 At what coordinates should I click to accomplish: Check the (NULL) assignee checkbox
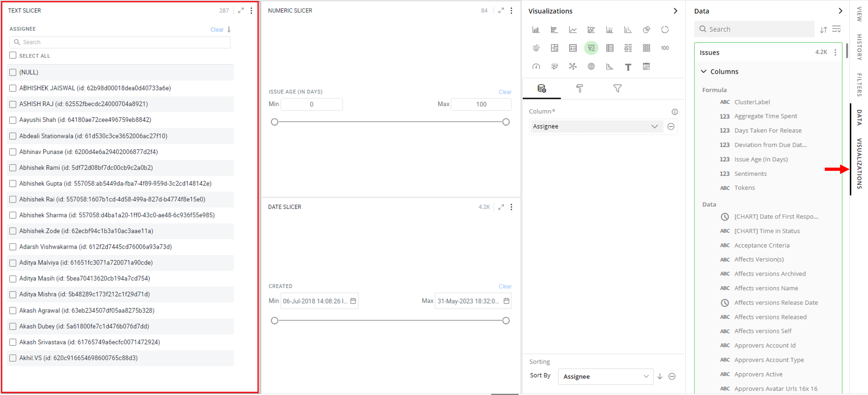pos(13,72)
